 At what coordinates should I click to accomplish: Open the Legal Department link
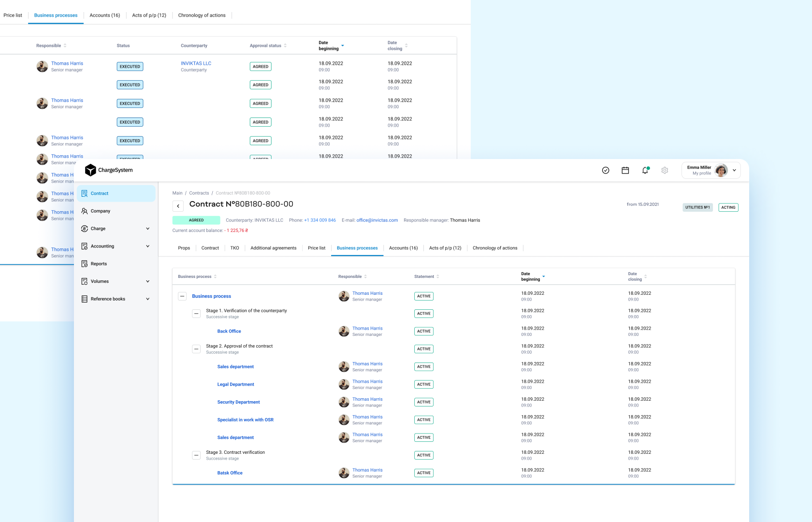tap(235, 385)
